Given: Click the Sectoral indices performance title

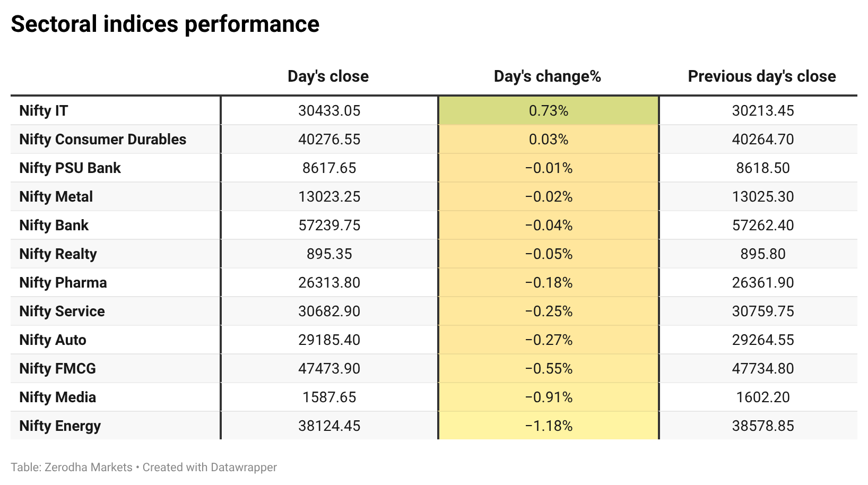Looking at the screenshot, I should [165, 24].
